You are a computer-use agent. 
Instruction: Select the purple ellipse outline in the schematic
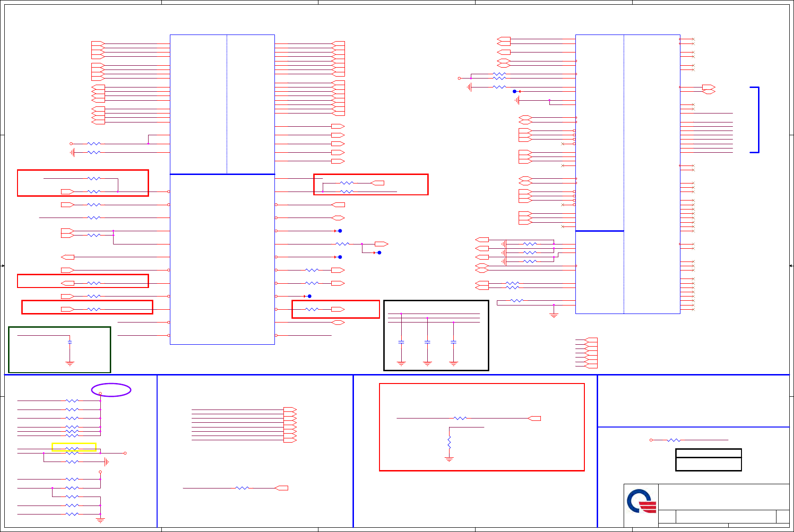111,390
